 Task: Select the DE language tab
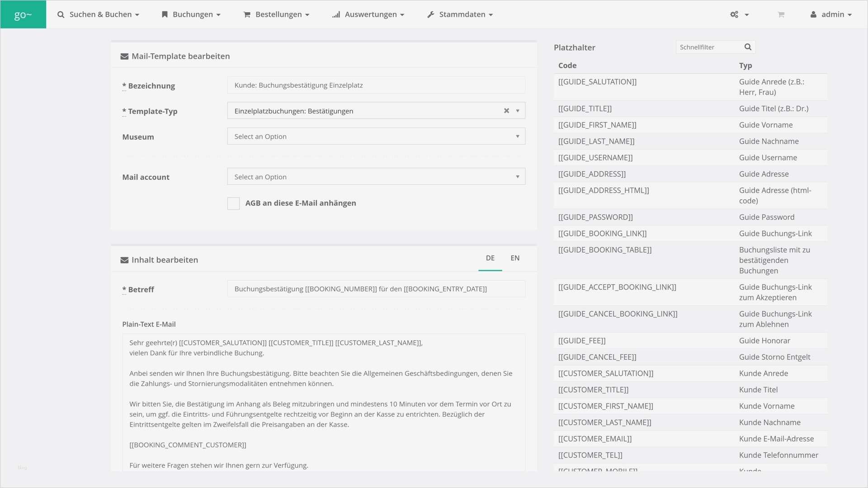tap(490, 258)
